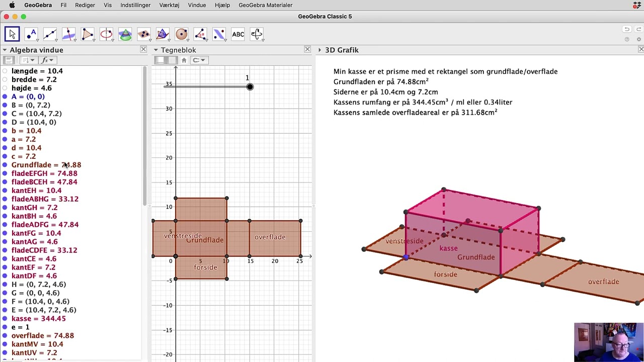The width and height of the screenshot is (644, 362).
Task: Open the fx algebra description dropdown
Action: click(x=47, y=60)
